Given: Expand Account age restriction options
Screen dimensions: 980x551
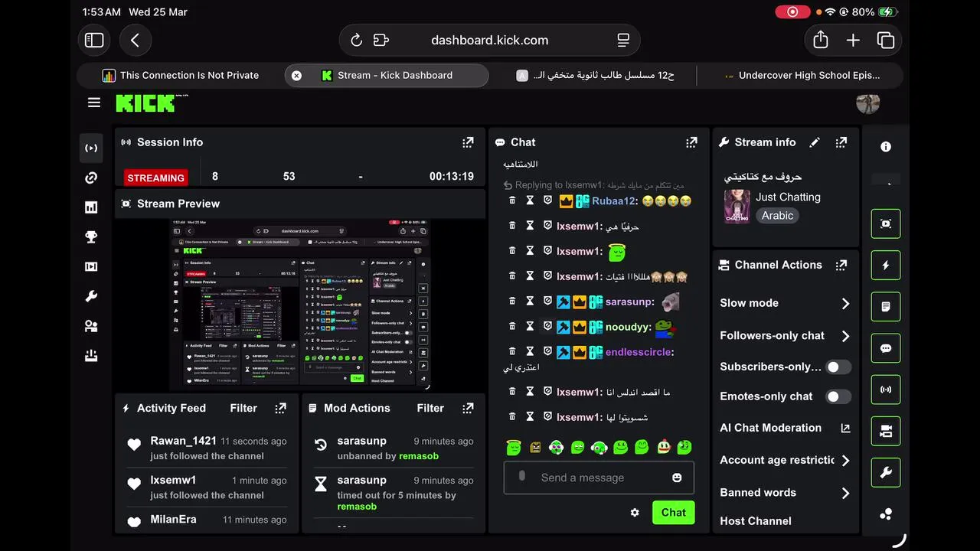Looking at the screenshot, I should [845, 461].
